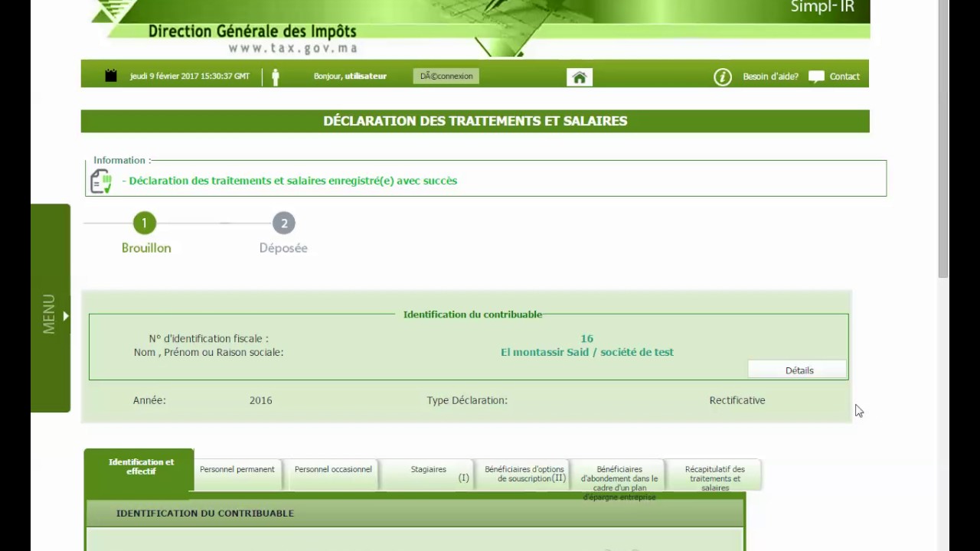Select step 2 Déposée circle
The width and height of the screenshot is (980, 551).
click(x=284, y=223)
